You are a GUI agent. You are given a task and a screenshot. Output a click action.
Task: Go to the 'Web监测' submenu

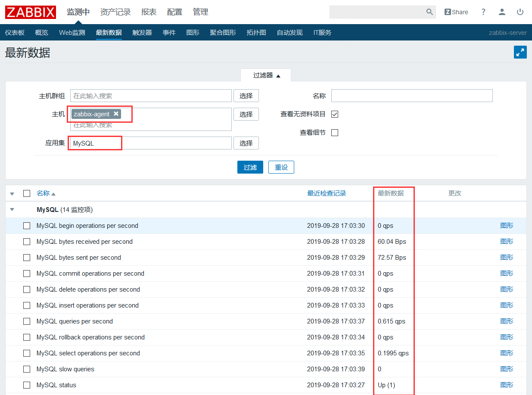pyautogui.click(x=72, y=32)
